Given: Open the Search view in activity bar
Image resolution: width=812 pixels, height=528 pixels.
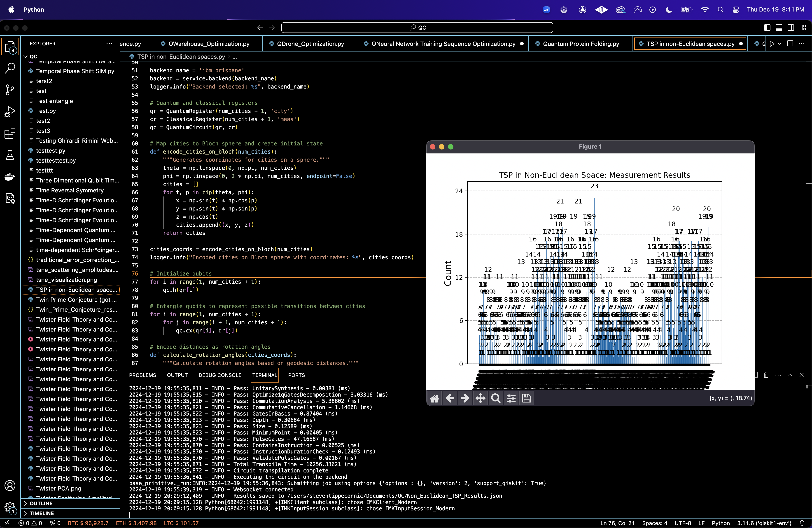Looking at the screenshot, I should [10, 68].
